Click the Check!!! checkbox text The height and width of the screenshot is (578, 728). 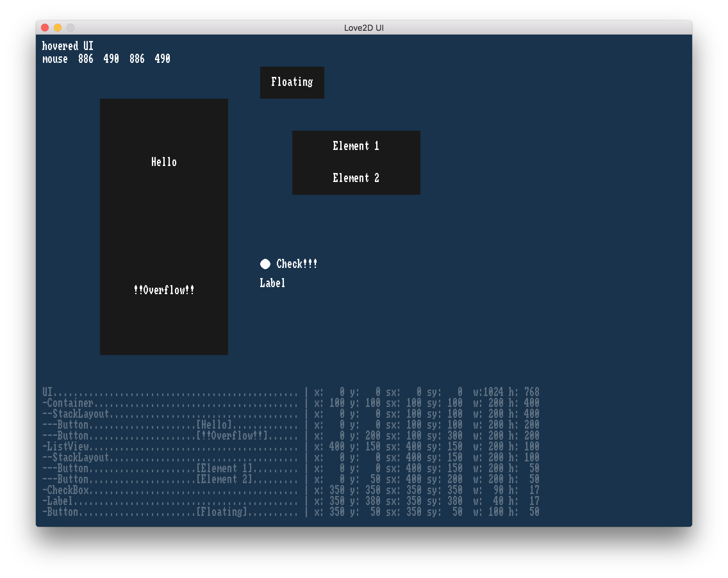[296, 264]
